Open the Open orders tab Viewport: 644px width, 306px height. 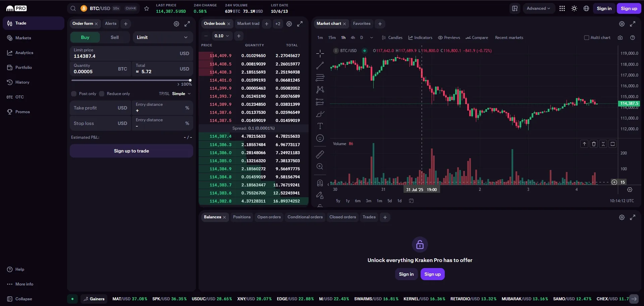pos(269,217)
